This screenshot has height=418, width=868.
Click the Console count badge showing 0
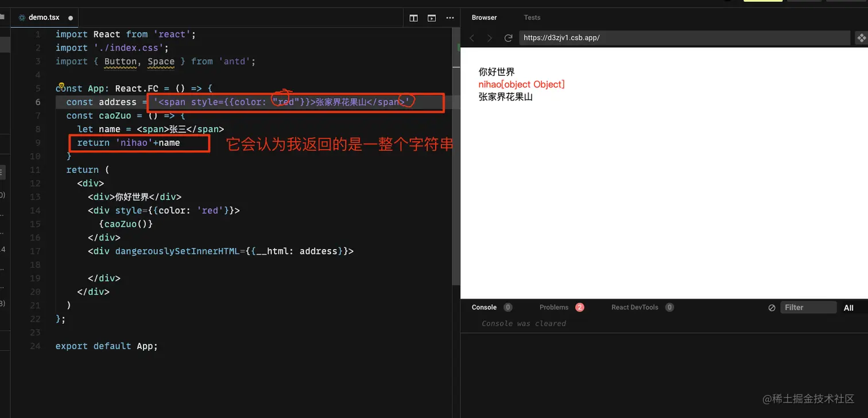point(508,307)
